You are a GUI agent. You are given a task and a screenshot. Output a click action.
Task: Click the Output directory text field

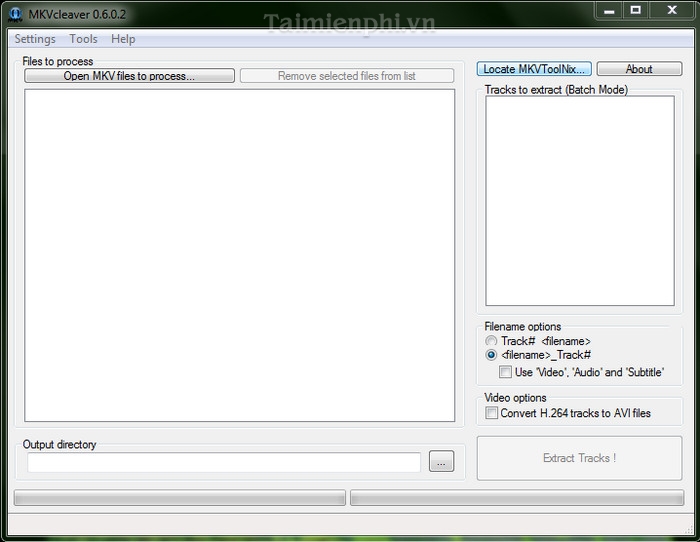[224, 462]
